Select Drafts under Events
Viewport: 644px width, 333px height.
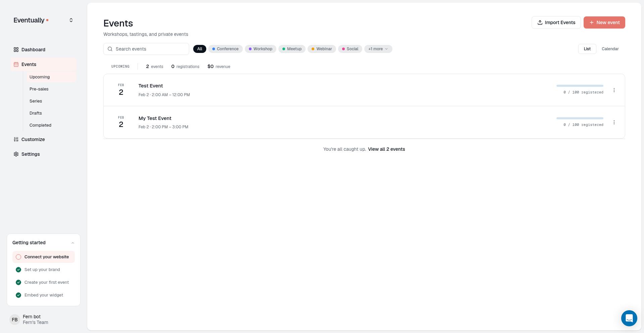(x=51, y=113)
